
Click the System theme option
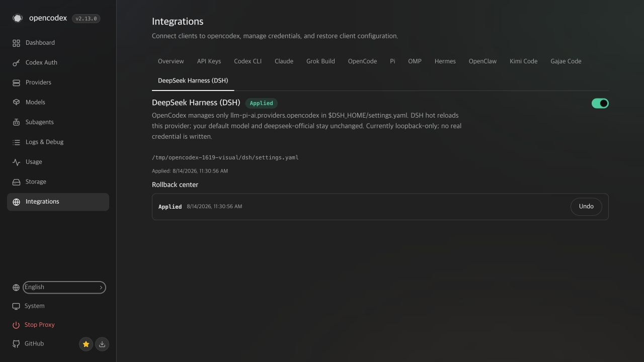[x=34, y=306]
